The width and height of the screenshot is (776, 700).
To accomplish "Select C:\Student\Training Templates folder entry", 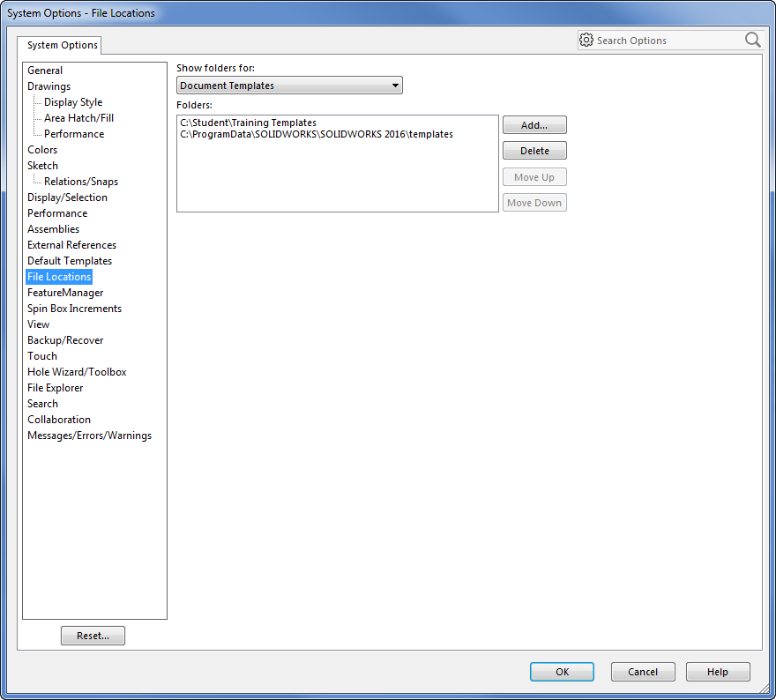I will point(248,123).
